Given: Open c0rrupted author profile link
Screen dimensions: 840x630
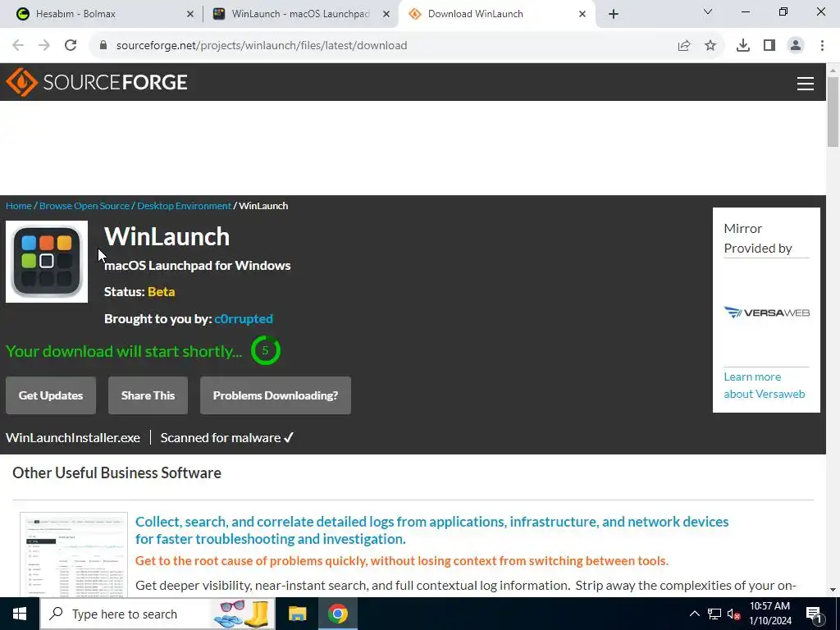Looking at the screenshot, I should [x=244, y=319].
